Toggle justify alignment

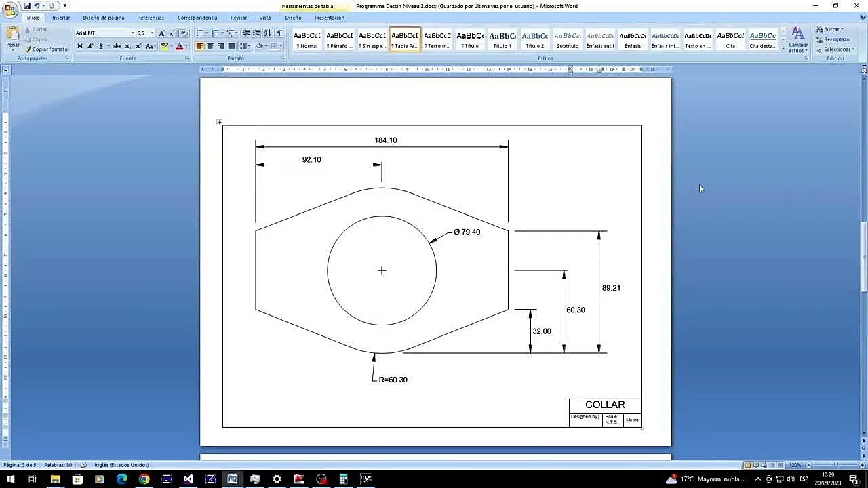tap(231, 46)
